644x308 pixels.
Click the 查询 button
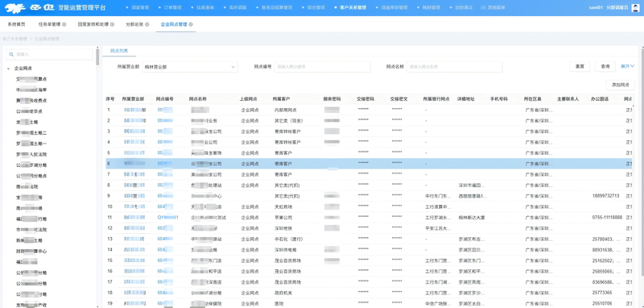point(605,67)
